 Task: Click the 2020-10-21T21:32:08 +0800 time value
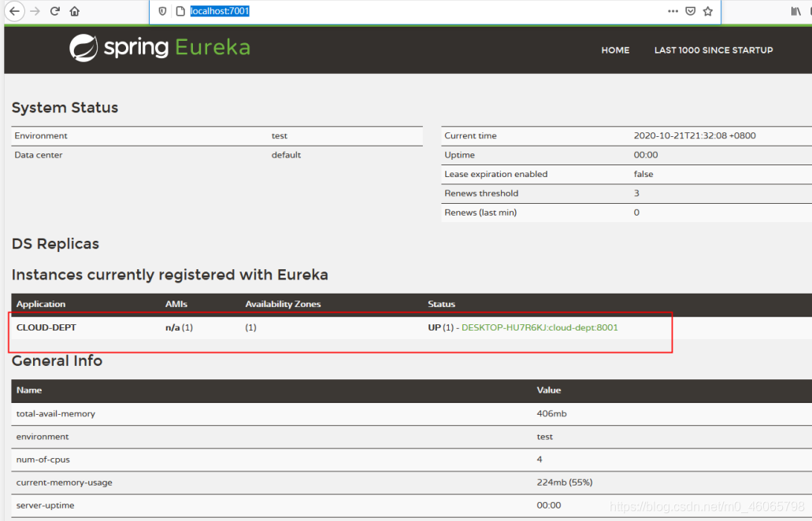(695, 135)
